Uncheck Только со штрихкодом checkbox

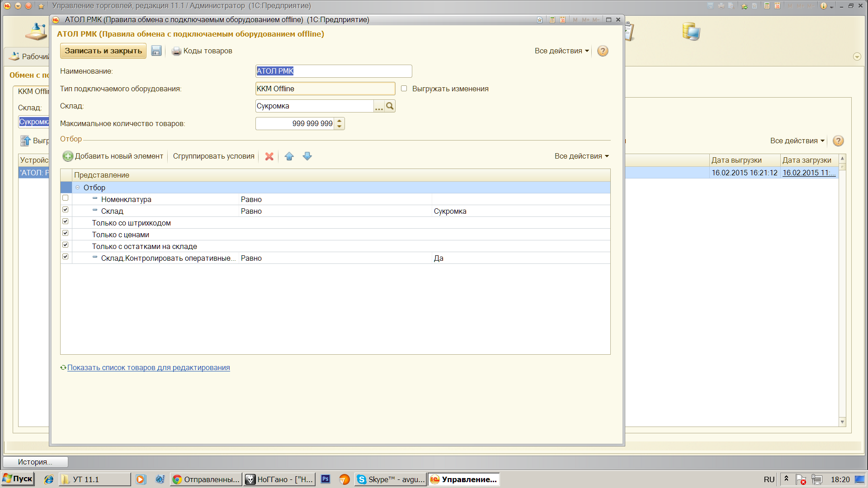click(x=66, y=221)
